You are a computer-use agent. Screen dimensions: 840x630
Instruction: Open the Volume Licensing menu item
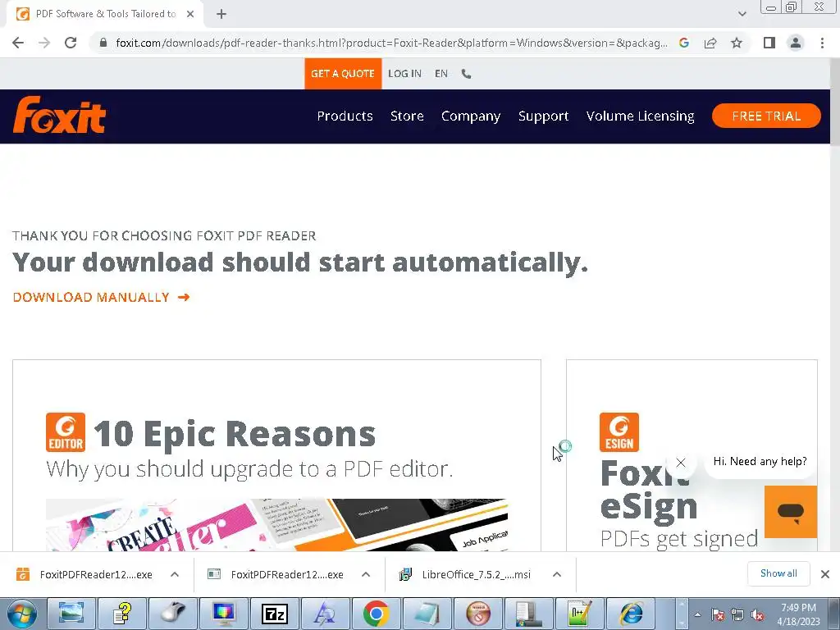pyautogui.click(x=640, y=116)
